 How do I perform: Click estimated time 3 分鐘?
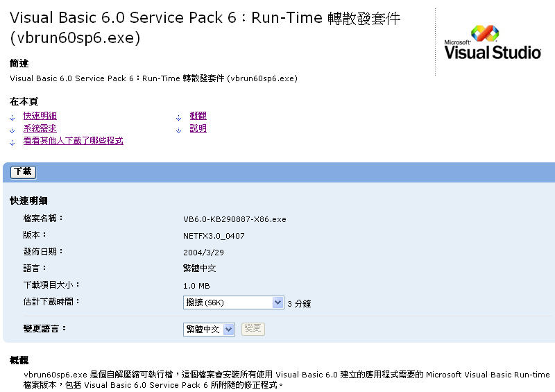point(299,303)
